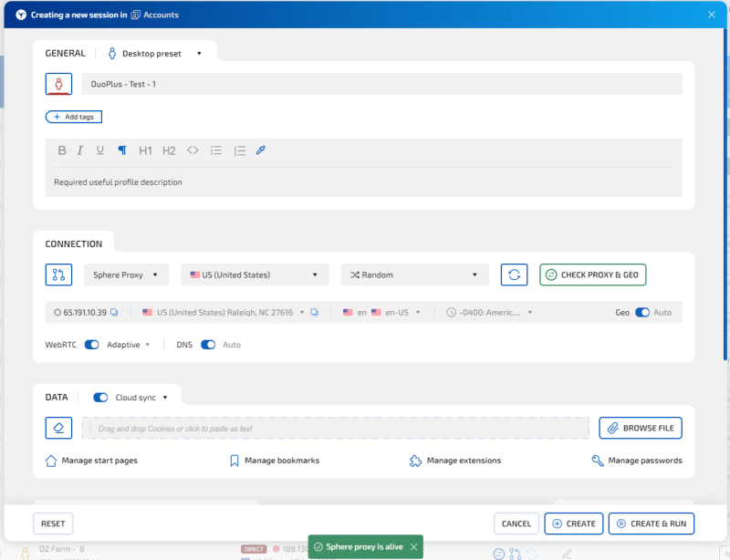Click the connection type icon button
The height and width of the screenshot is (560, 730).
[58, 275]
